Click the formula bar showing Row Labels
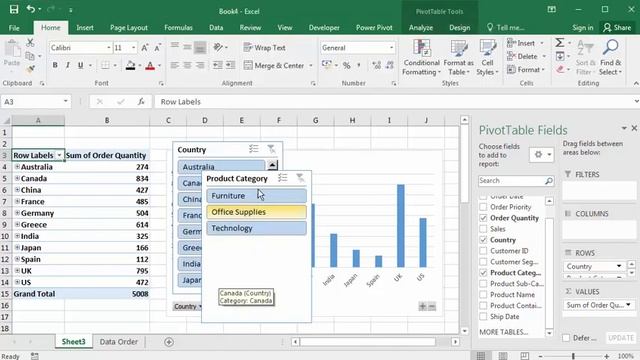Viewport: 640px width, 360px height. (393, 102)
